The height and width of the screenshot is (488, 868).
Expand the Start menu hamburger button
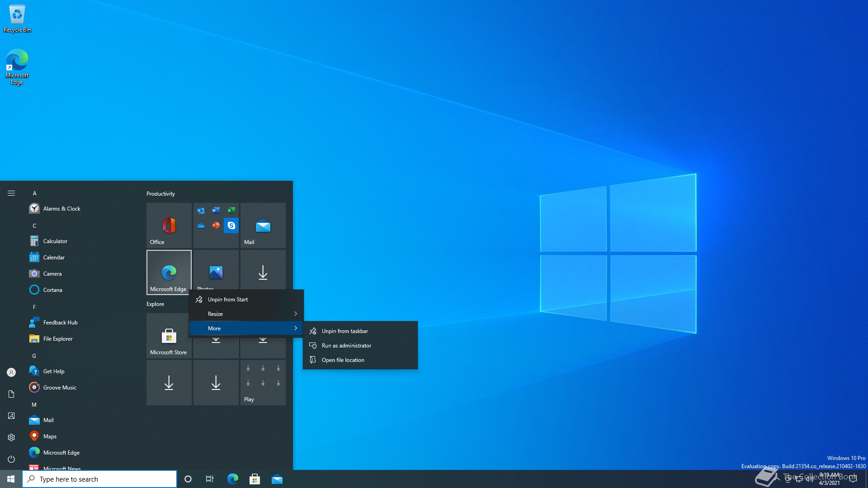coord(11,193)
